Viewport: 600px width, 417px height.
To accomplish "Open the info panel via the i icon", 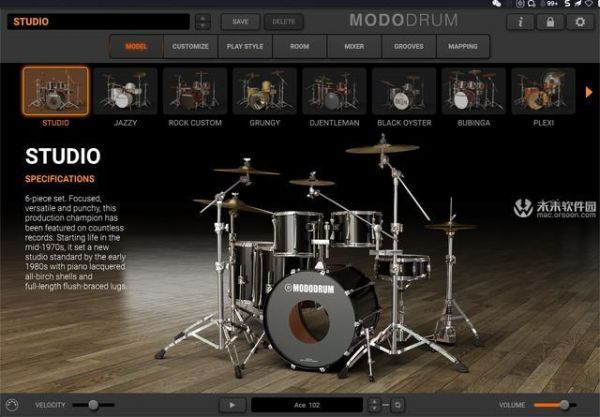I will tap(520, 22).
